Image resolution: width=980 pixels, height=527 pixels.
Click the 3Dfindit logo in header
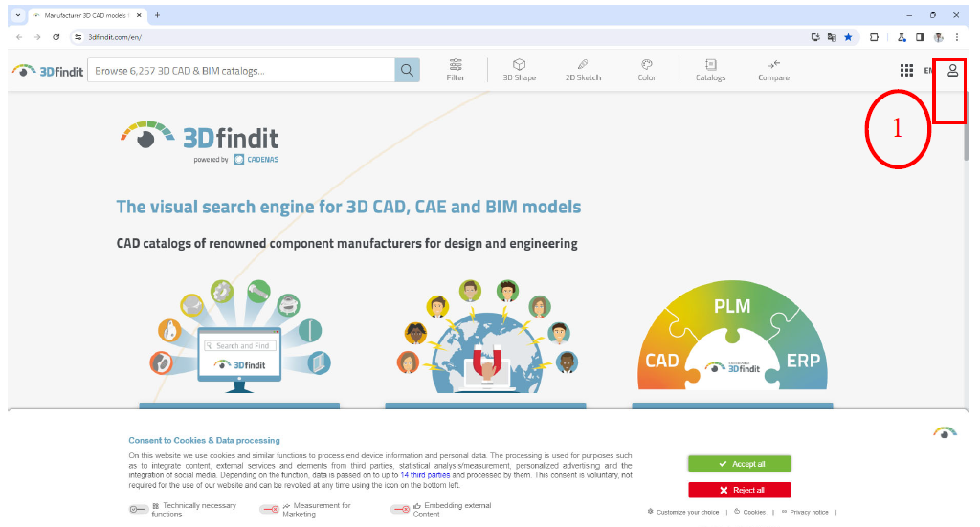(48, 71)
